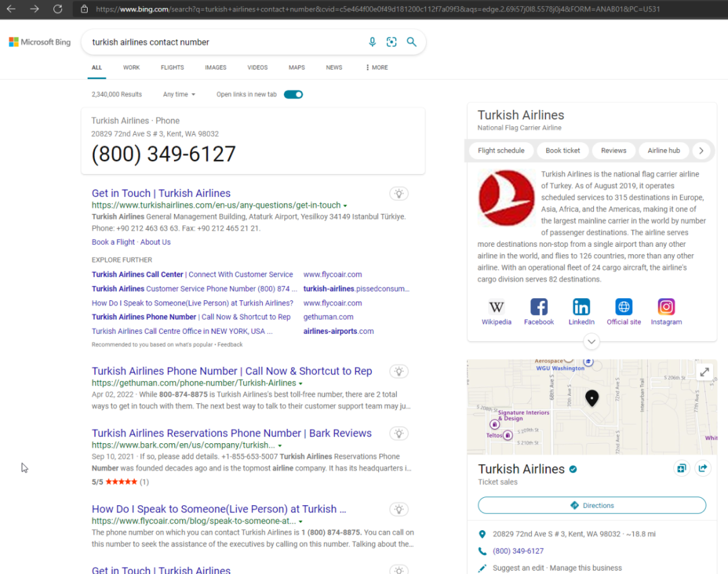The height and width of the screenshot is (574, 728).
Task: Click the save-to-collection icon near Turkish Airlines
Action: tap(681, 469)
